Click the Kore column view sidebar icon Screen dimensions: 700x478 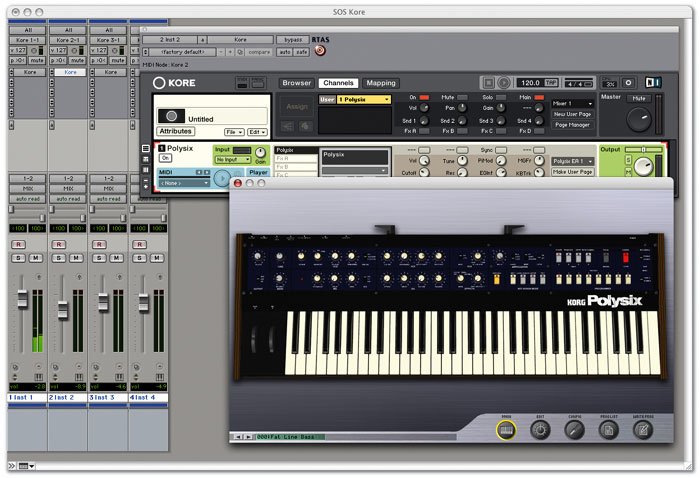click(146, 170)
